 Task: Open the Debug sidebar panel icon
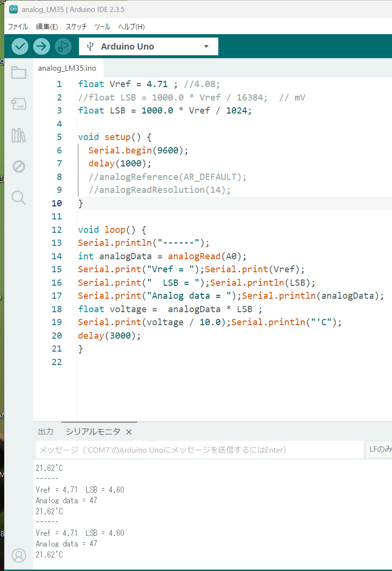(x=19, y=166)
